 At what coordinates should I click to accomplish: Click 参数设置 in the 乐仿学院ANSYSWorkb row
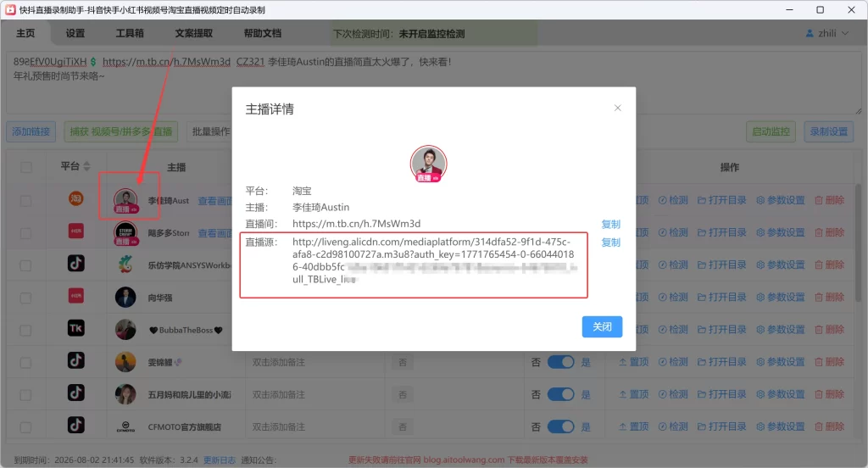click(781, 265)
